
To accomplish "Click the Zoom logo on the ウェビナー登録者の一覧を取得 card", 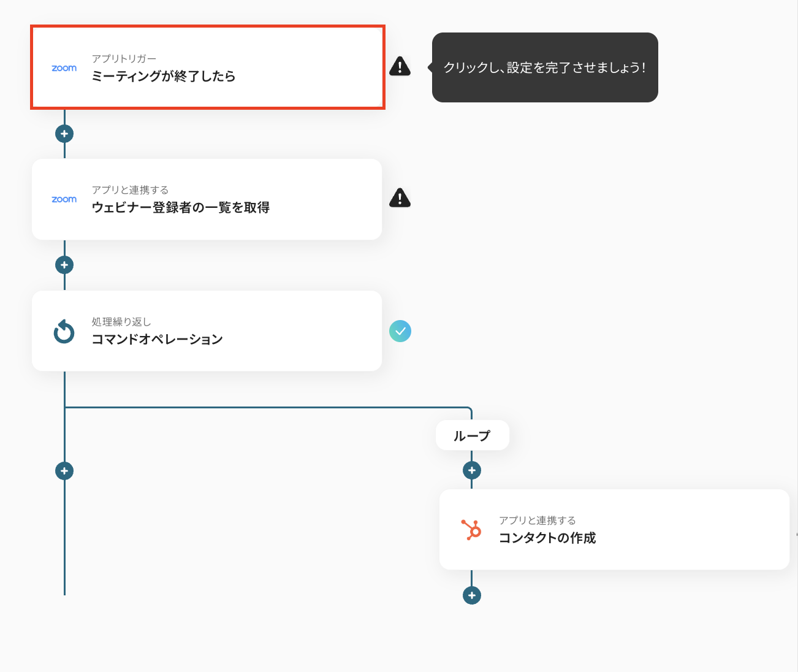I will [64, 199].
